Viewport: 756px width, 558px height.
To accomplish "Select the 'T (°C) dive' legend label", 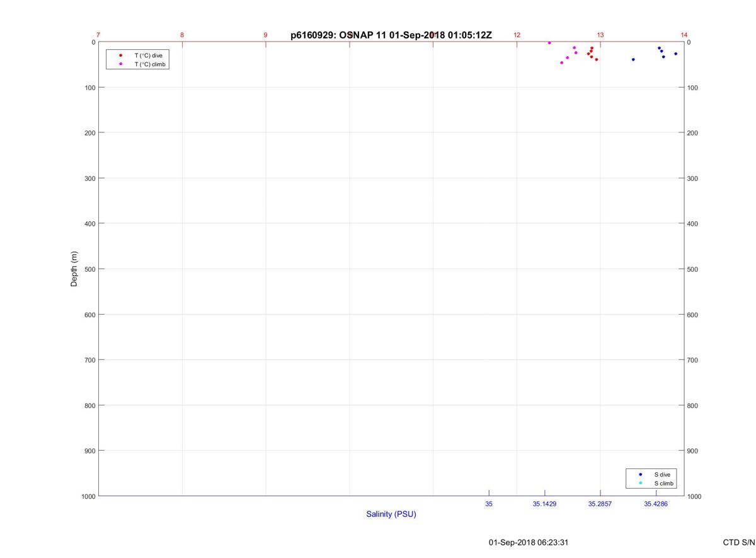I will point(148,55).
